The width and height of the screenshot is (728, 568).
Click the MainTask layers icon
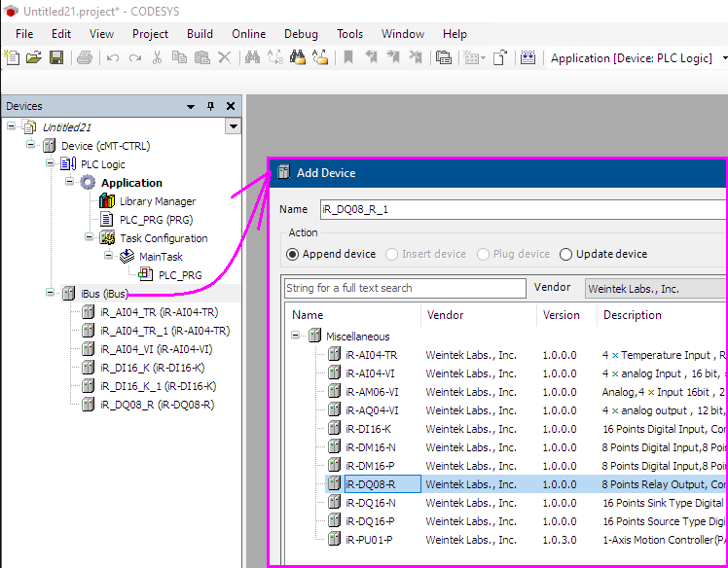[x=127, y=256]
